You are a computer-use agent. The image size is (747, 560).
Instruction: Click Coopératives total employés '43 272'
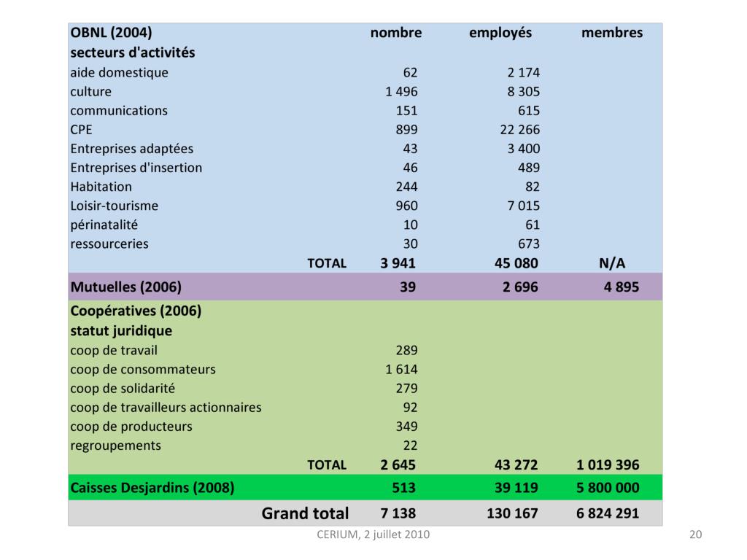tap(516, 464)
